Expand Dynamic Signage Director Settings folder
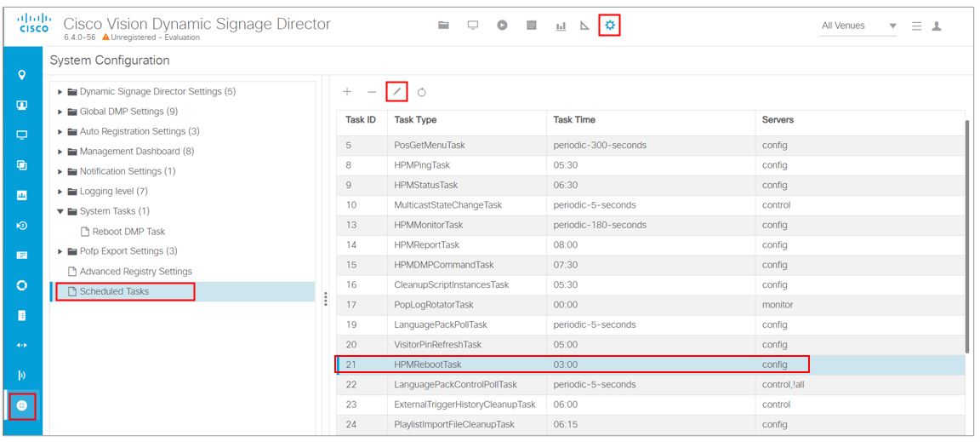980x442 pixels. point(60,91)
